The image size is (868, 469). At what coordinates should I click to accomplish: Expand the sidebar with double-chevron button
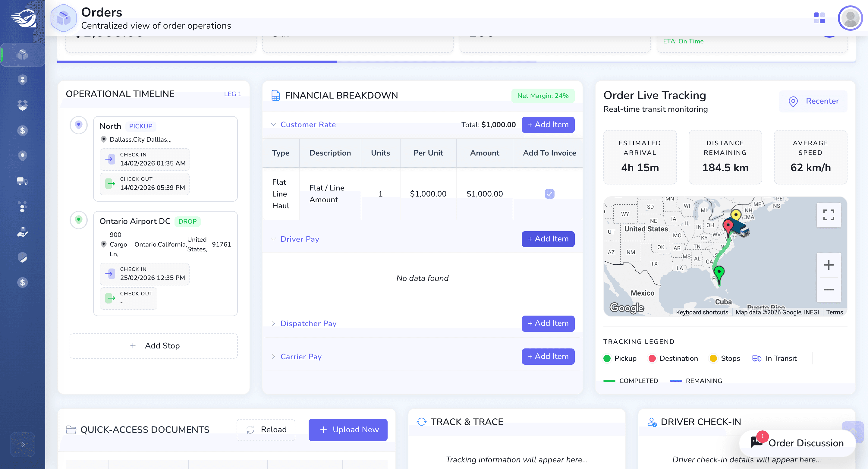[x=23, y=444]
